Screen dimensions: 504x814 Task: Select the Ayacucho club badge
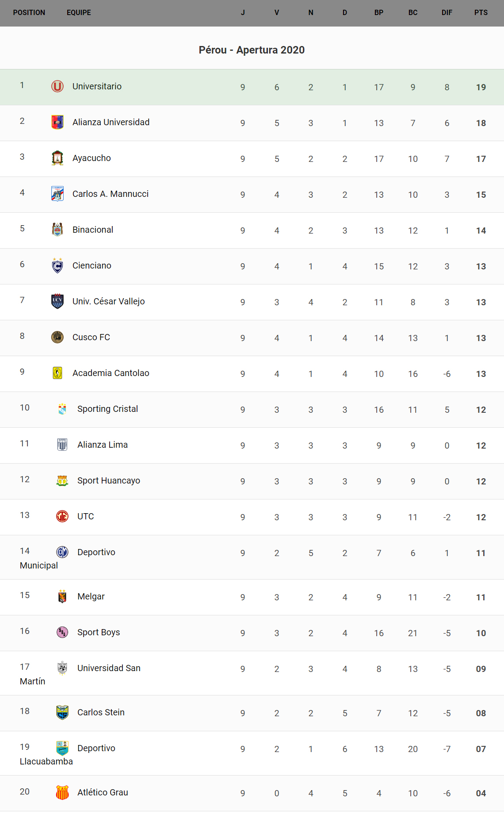tap(57, 158)
